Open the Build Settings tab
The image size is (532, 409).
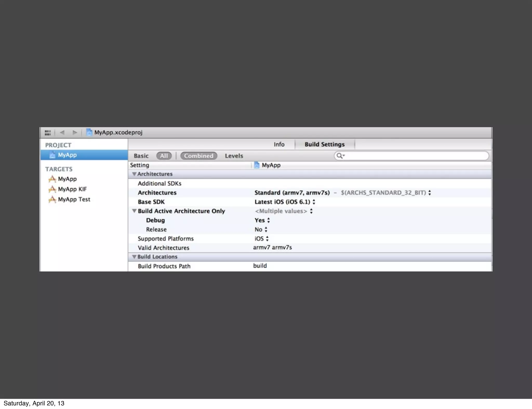click(x=324, y=144)
